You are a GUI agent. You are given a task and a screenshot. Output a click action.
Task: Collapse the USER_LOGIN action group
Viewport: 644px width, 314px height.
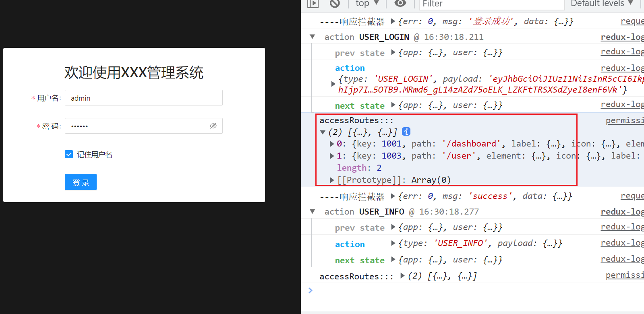[312, 37]
